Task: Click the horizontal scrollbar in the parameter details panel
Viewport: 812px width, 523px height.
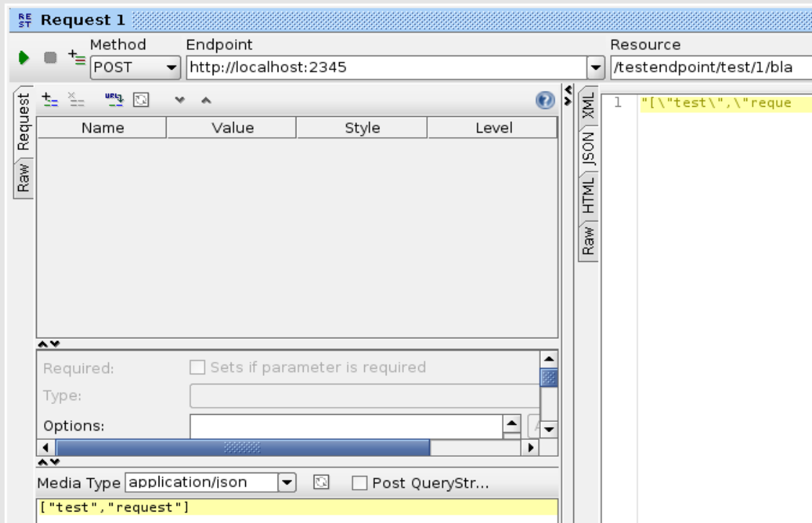Action: [x=242, y=447]
